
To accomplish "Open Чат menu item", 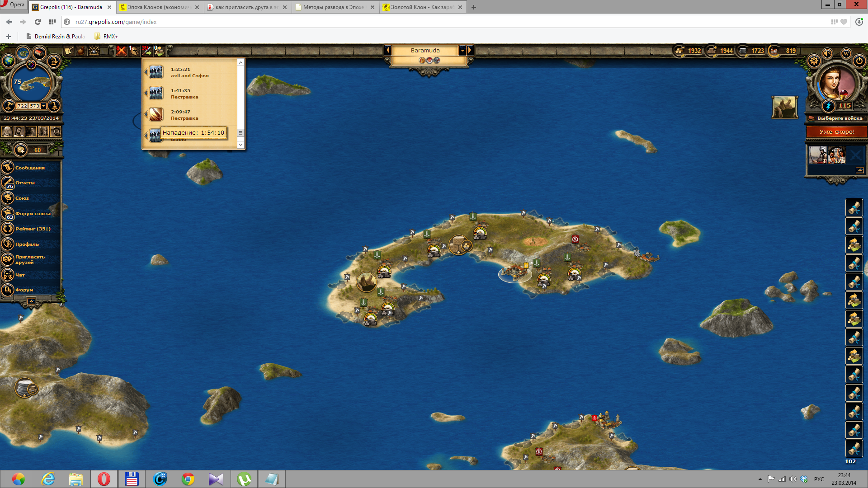I will coord(30,275).
